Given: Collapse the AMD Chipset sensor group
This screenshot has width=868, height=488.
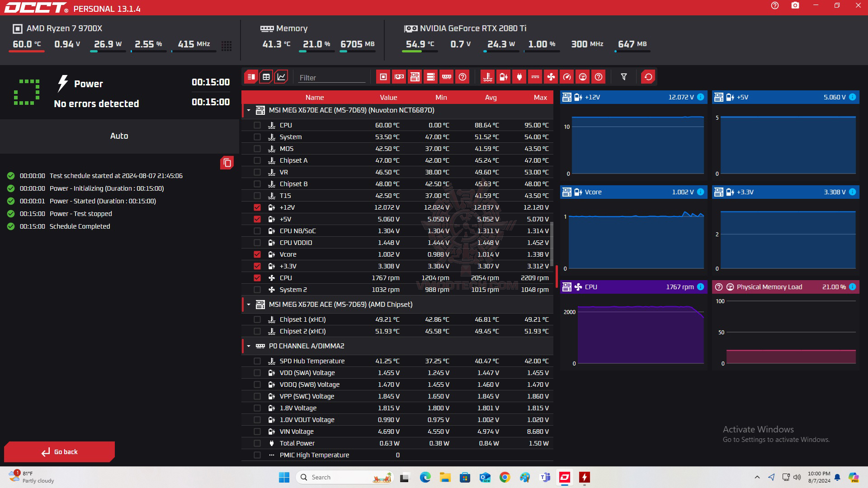Looking at the screenshot, I should pyautogui.click(x=248, y=305).
